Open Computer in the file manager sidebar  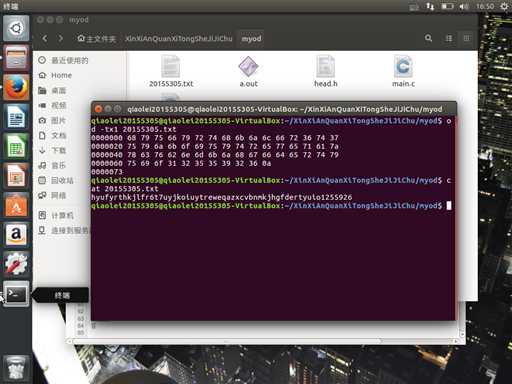pyautogui.click(x=56, y=216)
